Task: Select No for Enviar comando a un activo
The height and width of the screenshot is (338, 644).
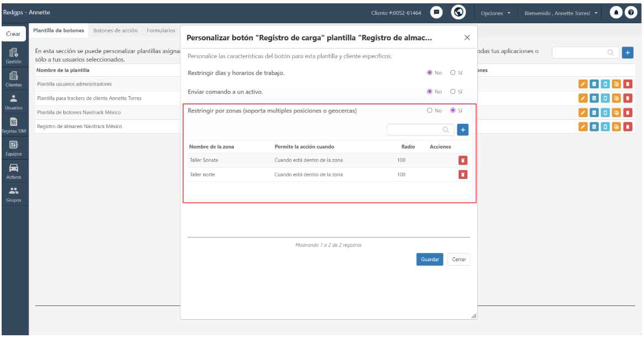Action: tap(429, 92)
